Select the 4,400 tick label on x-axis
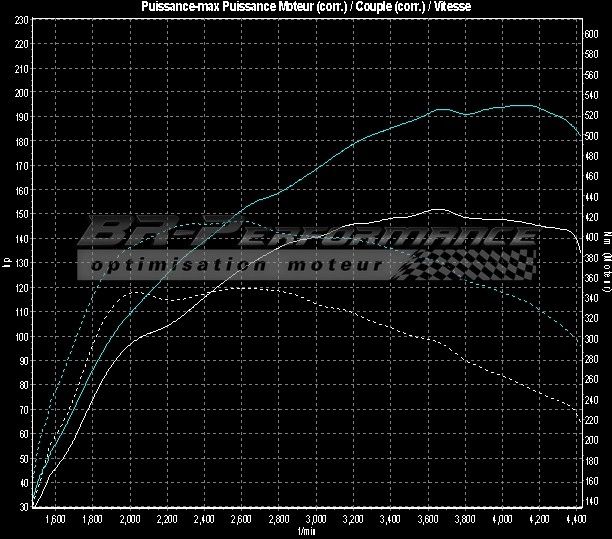This screenshot has height=539, width=612. click(575, 520)
